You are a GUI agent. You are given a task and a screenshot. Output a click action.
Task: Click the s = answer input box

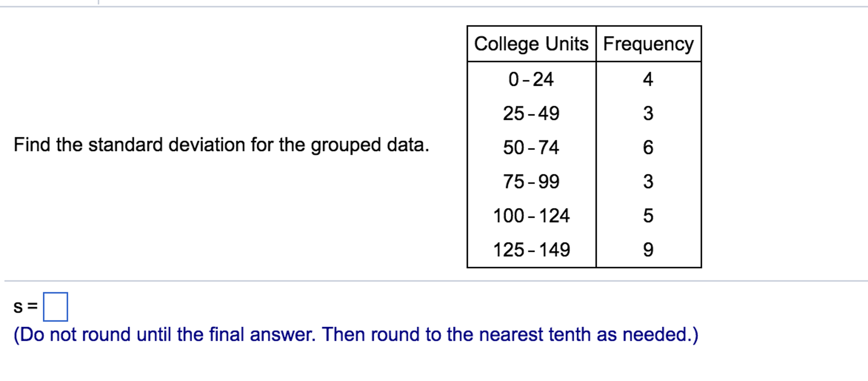[56, 307]
